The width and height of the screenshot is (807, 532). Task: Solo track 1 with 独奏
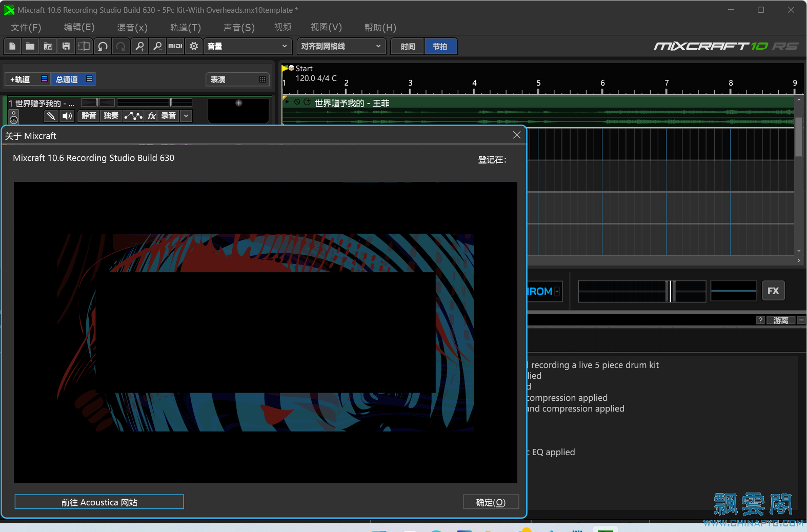coord(111,116)
